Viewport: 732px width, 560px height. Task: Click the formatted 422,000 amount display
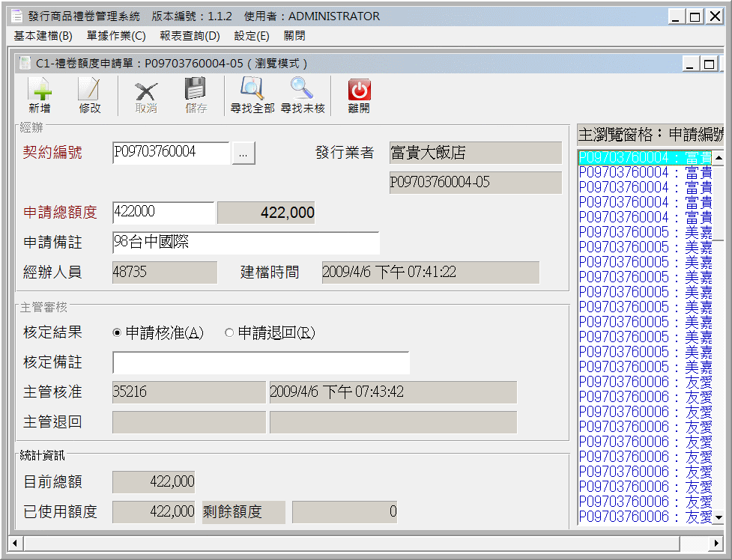pyautogui.click(x=266, y=213)
